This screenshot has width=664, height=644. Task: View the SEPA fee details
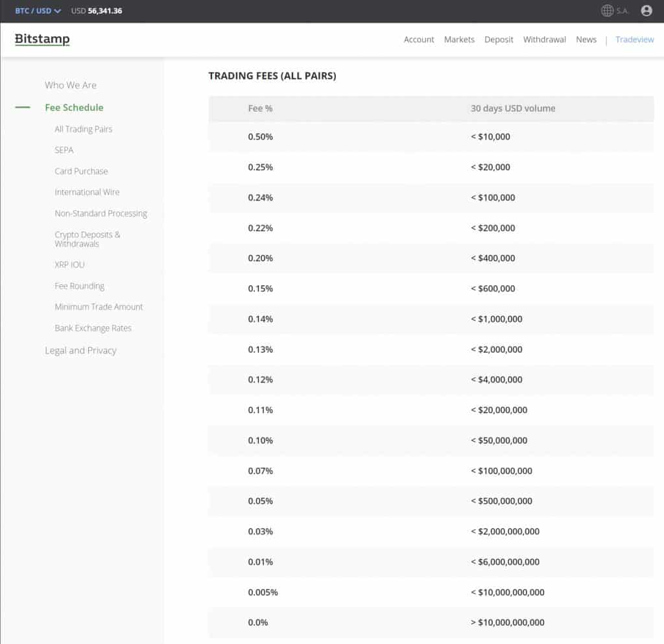click(64, 150)
